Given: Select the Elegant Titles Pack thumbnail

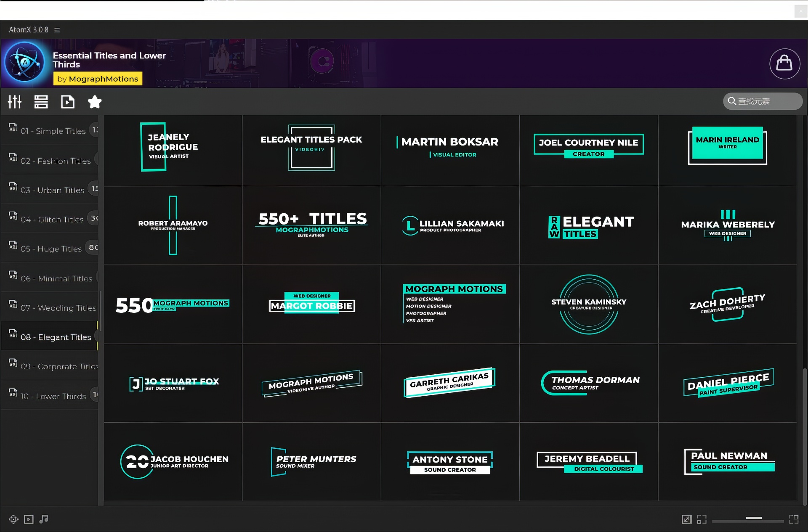Looking at the screenshot, I should [x=311, y=151].
